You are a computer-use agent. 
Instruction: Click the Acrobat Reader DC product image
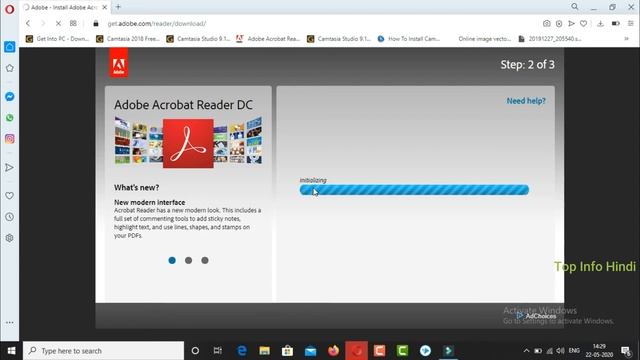188,143
